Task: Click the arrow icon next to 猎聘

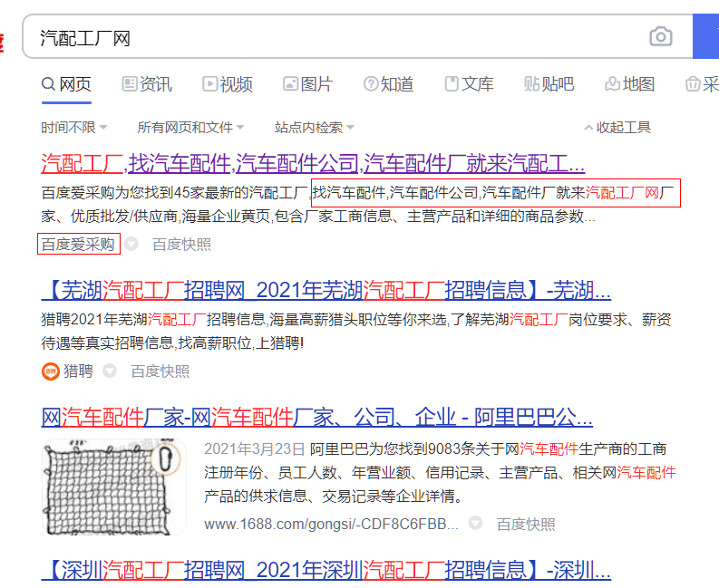Action: click(110, 371)
